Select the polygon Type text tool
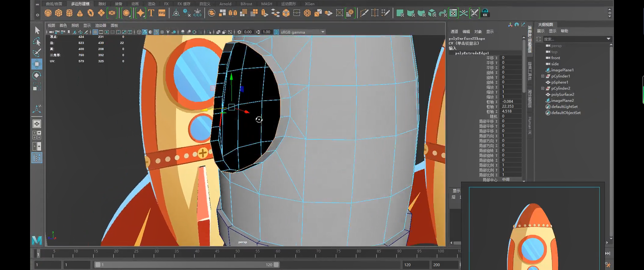Viewport: 644px width, 270px height. coord(151,13)
